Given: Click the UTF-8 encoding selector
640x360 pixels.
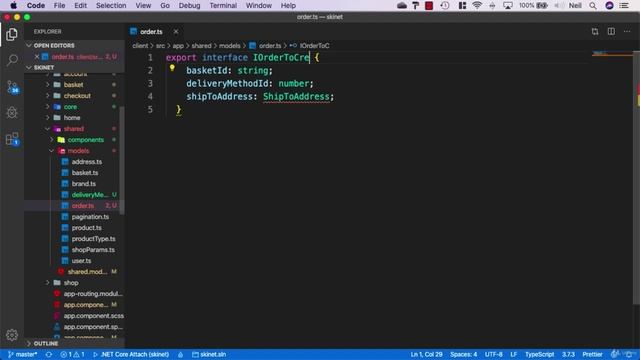Looking at the screenshot, I should [x=493, y=354].
